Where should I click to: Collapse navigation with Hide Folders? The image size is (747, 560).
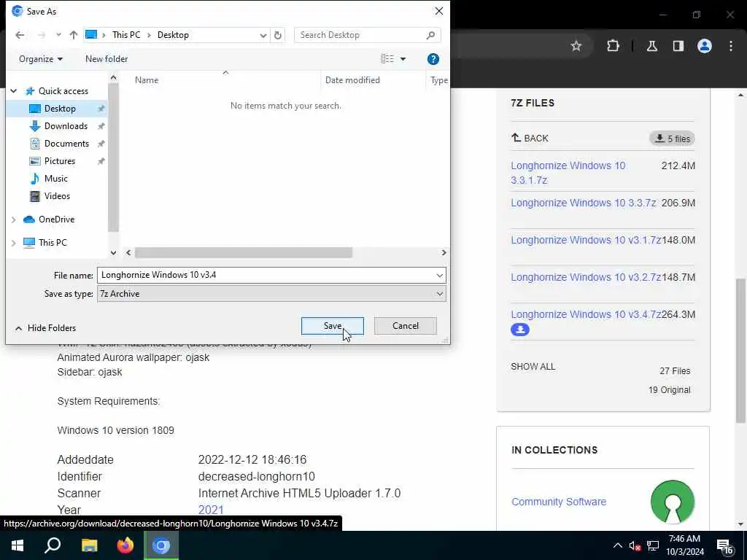[x=46, y=328]
